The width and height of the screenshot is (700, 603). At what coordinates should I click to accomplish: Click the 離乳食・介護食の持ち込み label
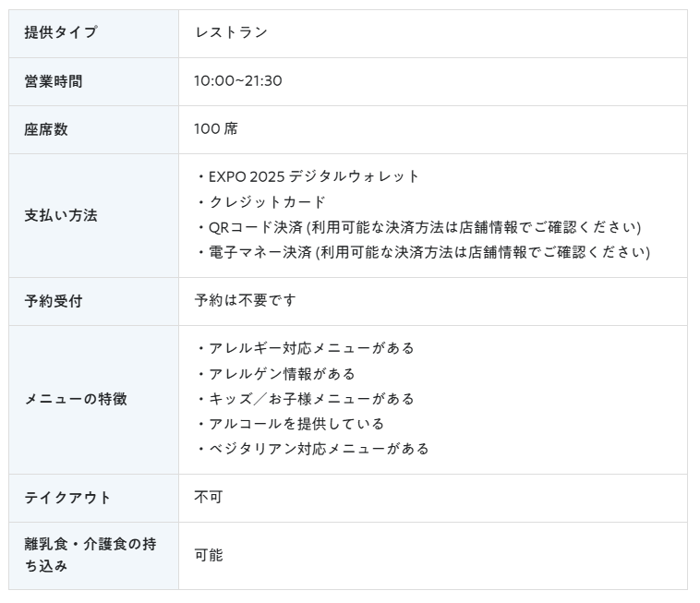[91, 555]
